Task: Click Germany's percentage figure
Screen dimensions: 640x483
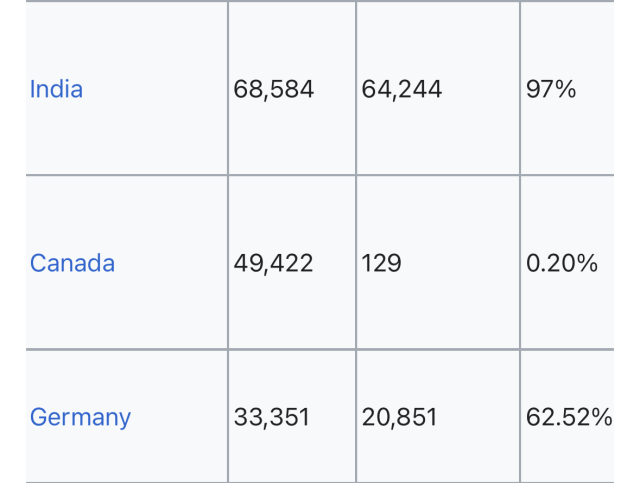Action: pos(568,417)
